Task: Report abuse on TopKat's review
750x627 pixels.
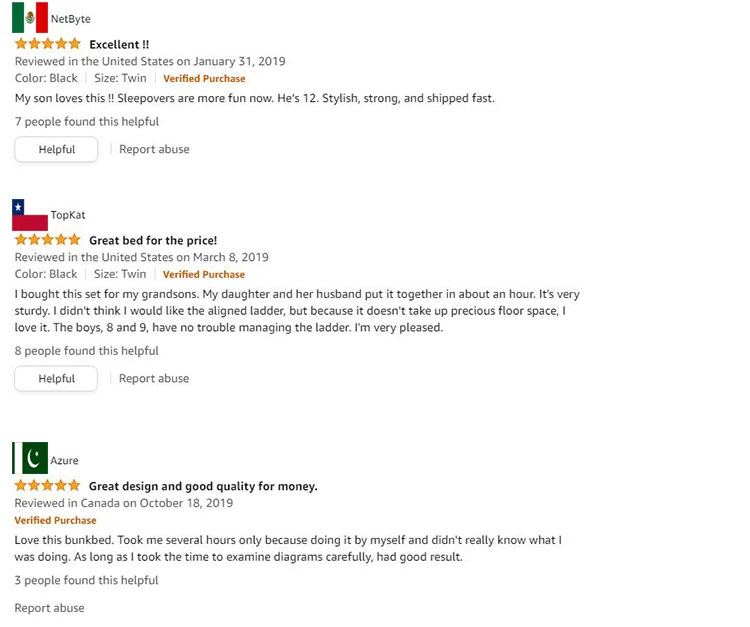Action: [154, 378]
